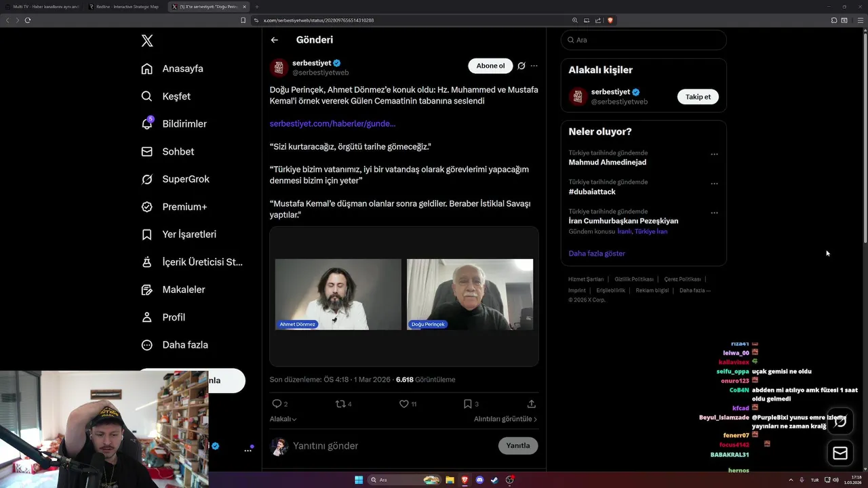Open the floating messages envelope button

840,453
